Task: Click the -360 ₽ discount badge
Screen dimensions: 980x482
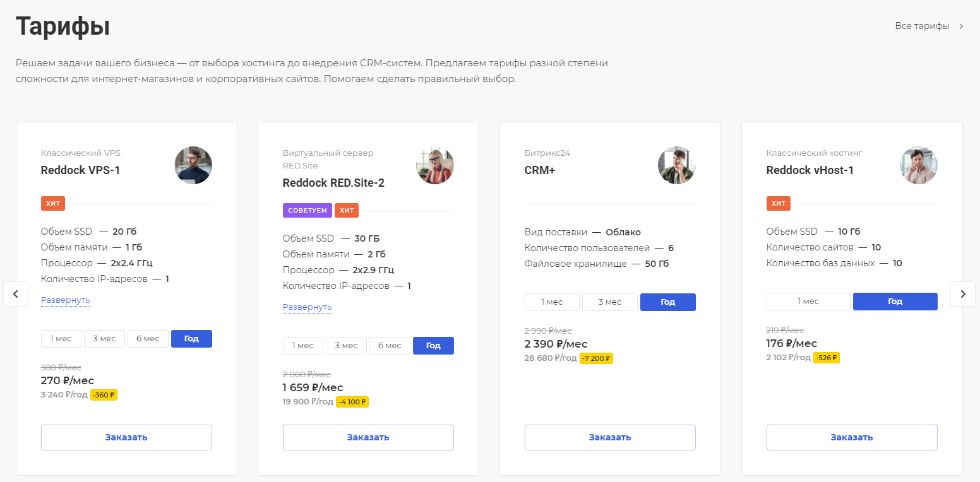Action: tap(104, 396)
